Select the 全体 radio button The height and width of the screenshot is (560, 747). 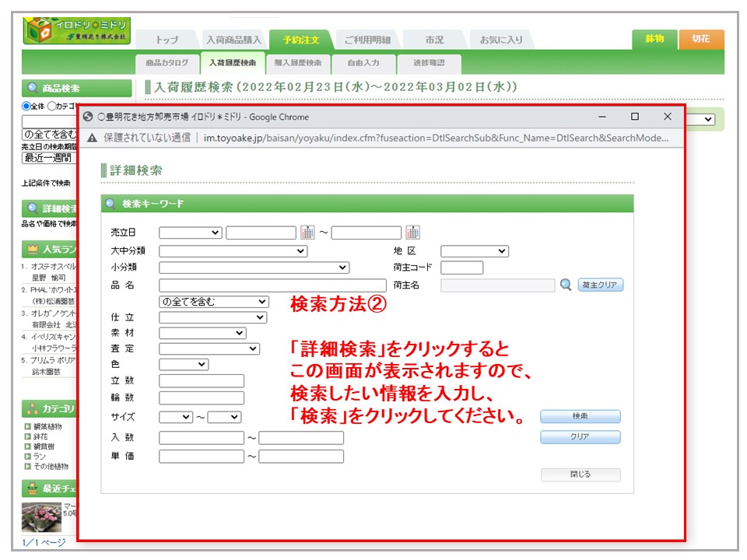[26, 107]
